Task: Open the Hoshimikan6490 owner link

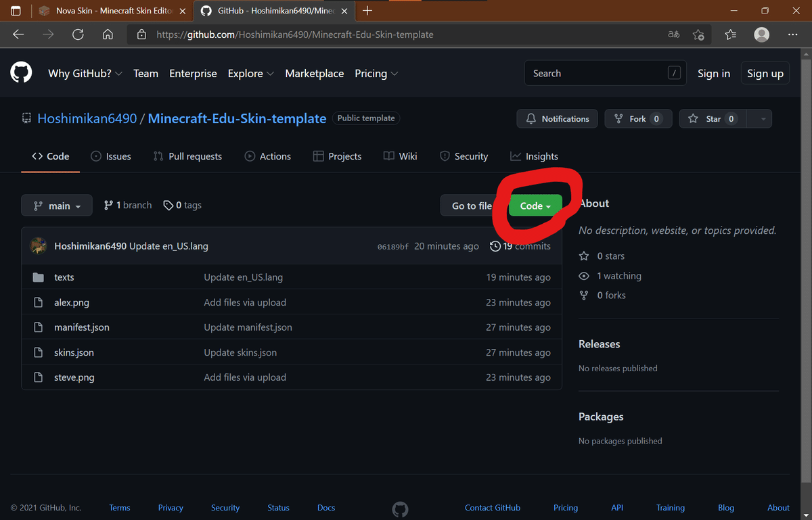Action: coord(87,118)
